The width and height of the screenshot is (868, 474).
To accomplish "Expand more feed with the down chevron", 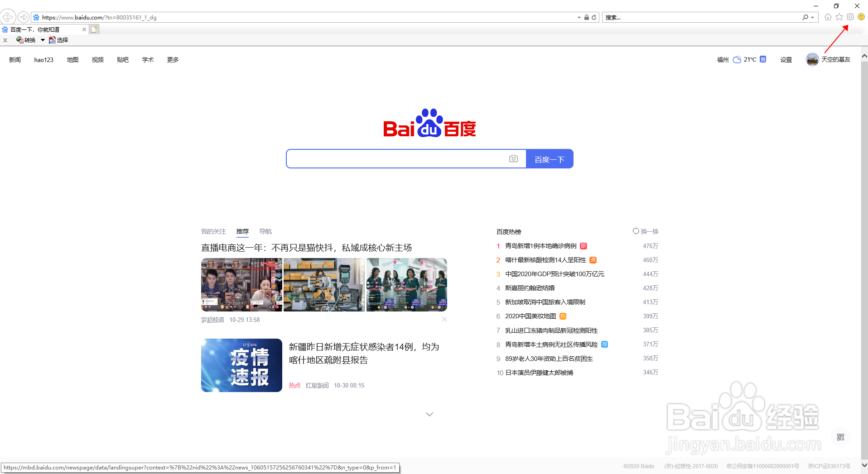I will click(429, 414).
